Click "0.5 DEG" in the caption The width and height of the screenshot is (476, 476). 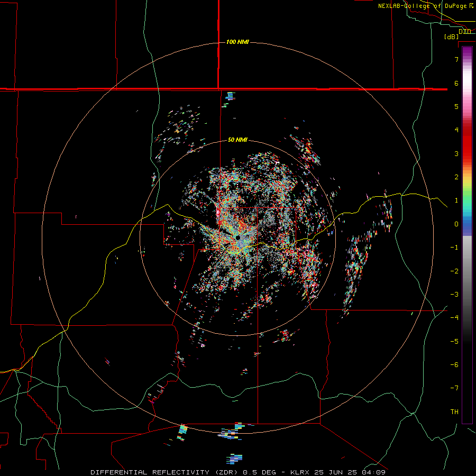(x=260, y=472)
